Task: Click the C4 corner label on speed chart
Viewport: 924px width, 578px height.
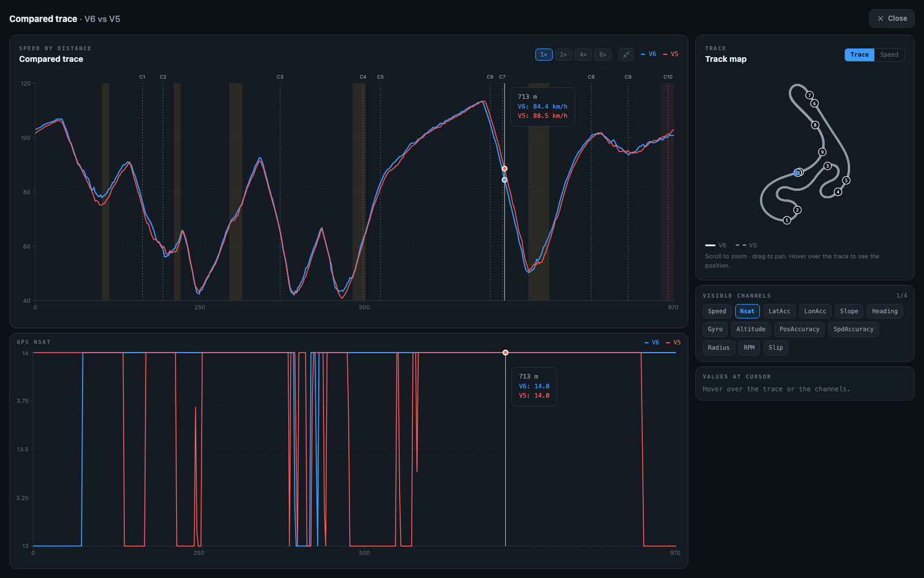Action: [363, 77]
